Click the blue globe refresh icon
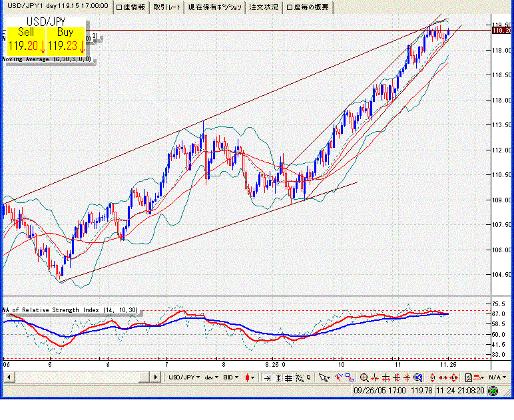Image resolution: width=514 pixels, height=420 pixels. (x=417, y=377)
